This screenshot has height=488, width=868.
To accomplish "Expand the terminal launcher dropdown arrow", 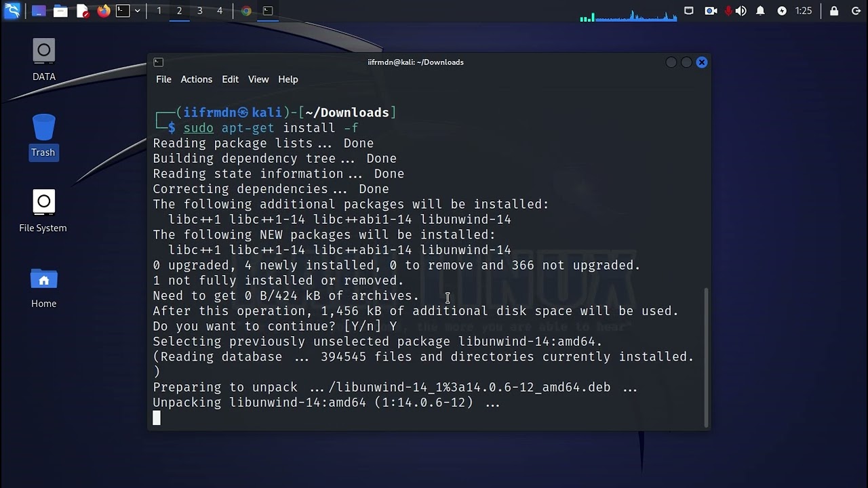I will (138, 11).
